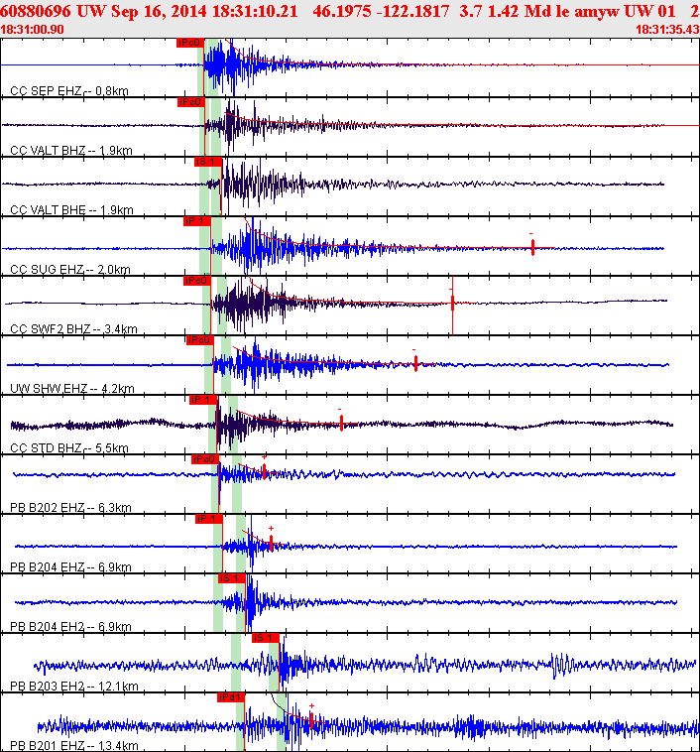Image resolution: width=700 pixels, height=752 pixels.
Task: Click the event ID 60880696 in the header
Action: (36, 11)
